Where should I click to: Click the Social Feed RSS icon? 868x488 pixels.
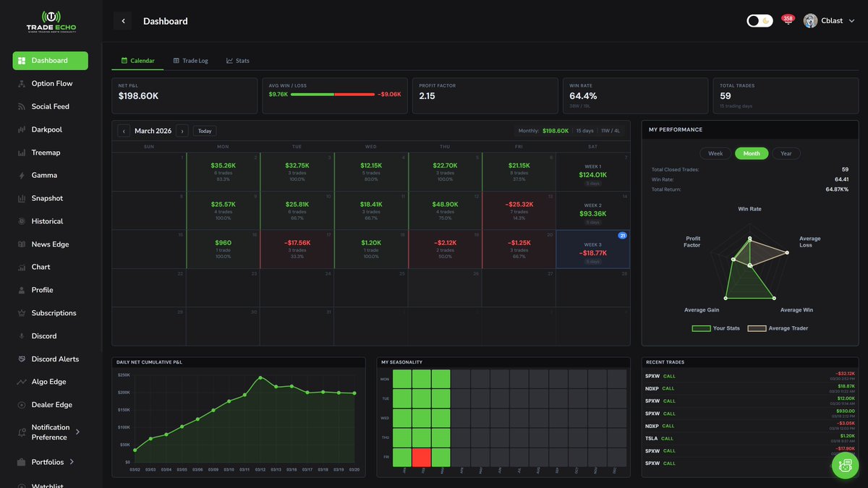(x=22, y=107)
